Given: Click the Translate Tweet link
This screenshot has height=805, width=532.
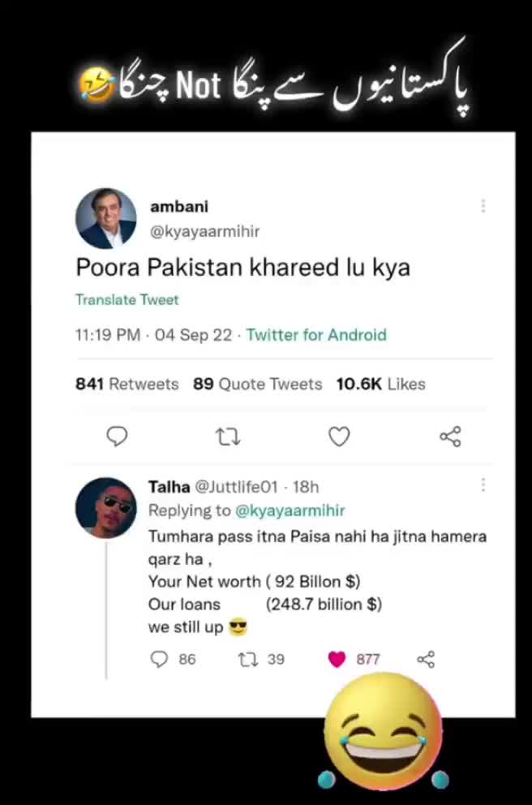Looking at the screenshot, I should point(127,299).
